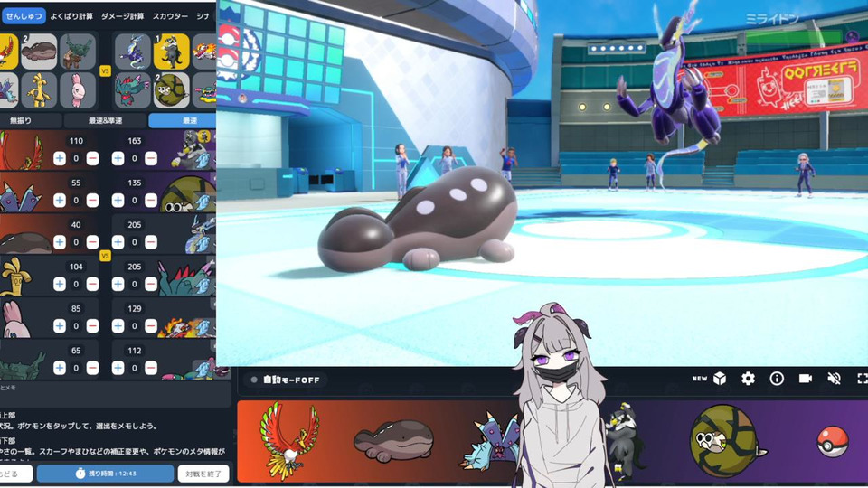The height and width of the screenshot is (488, 868).
Task: Click Ho-Oh in the bottom selection strip
Action: coord(289,440)
